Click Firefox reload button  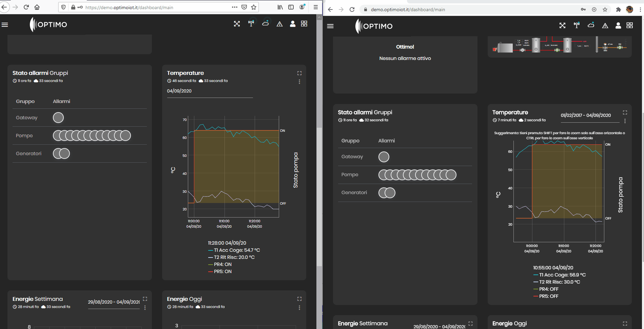coord(26,7)
